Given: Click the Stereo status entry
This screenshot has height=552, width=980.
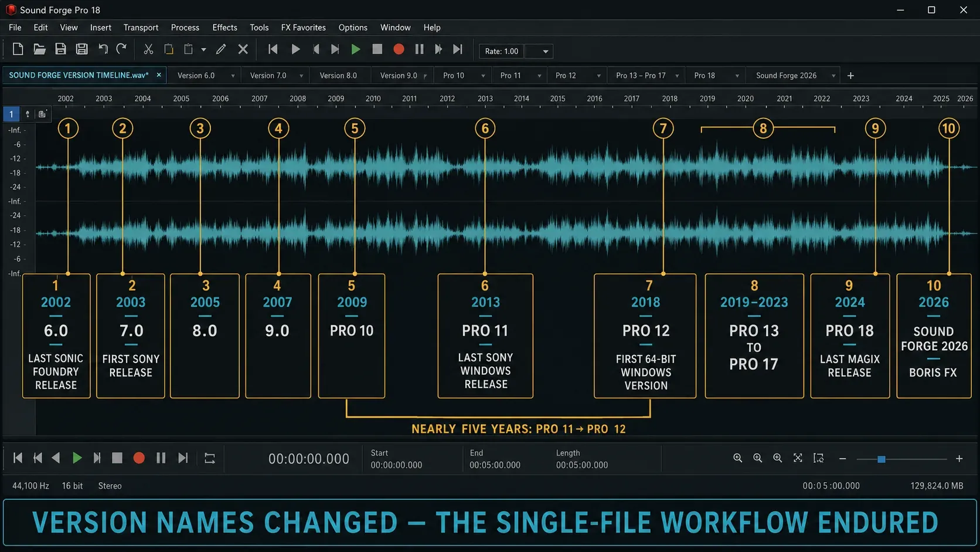Looking at the screenshot, I should [x=110, y=486].
